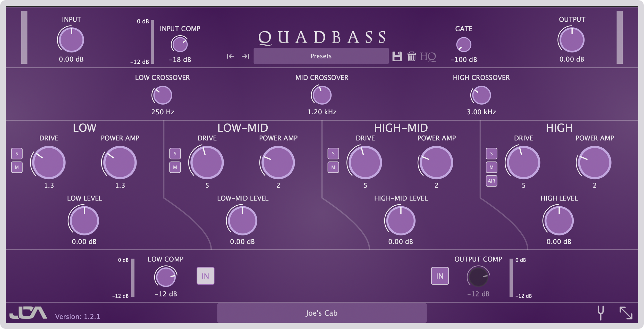This screenshot has height=329, width=644.
Task: Click the window resize arrow icon
Action: (x=626, y=313)
